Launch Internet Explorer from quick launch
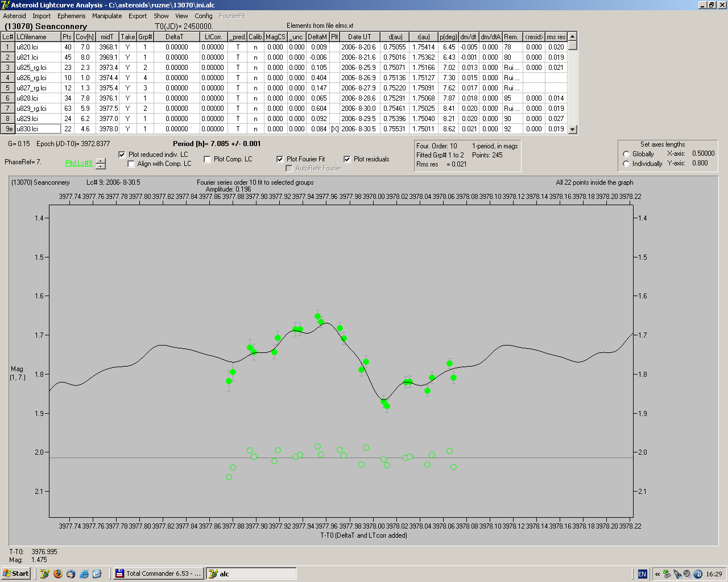This screenshot has height=582, width=728. [x=84, y=573]
